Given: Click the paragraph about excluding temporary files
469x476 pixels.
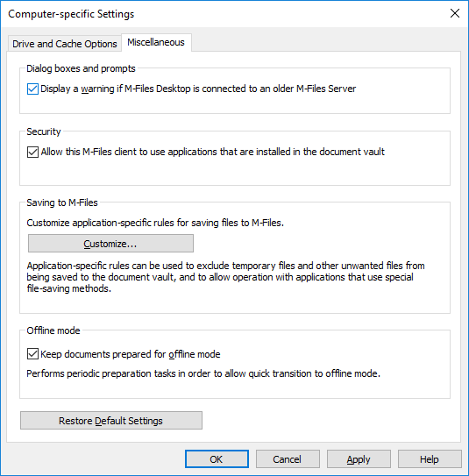Looking at the screenshot, I should click(225, 277).
